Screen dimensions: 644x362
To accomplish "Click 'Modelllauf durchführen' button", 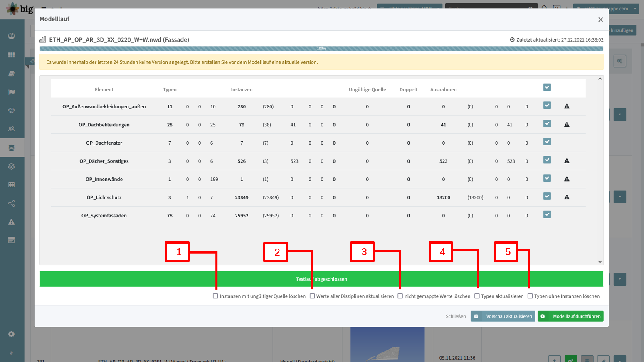I will tap(570, 316).
